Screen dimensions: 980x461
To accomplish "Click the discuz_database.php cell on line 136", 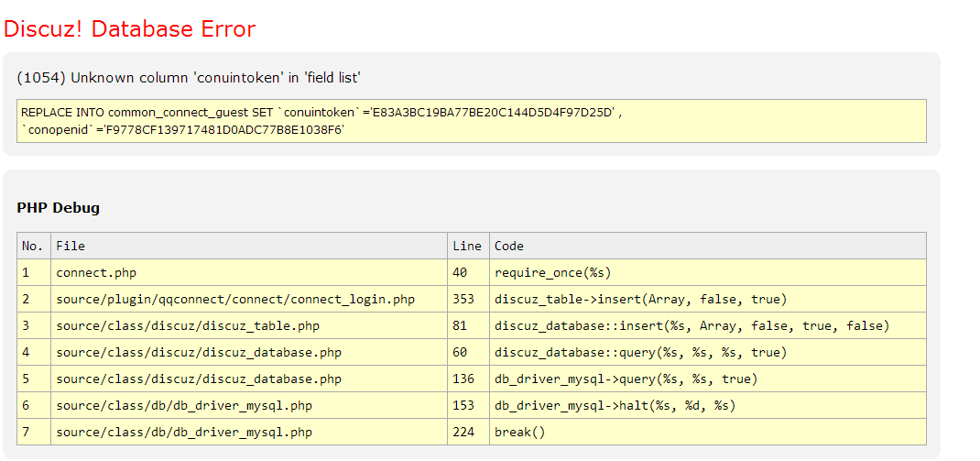I will click(199, 379).
